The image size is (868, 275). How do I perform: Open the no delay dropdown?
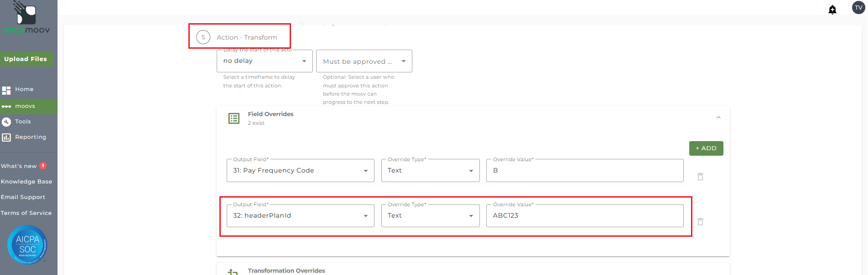265,61
